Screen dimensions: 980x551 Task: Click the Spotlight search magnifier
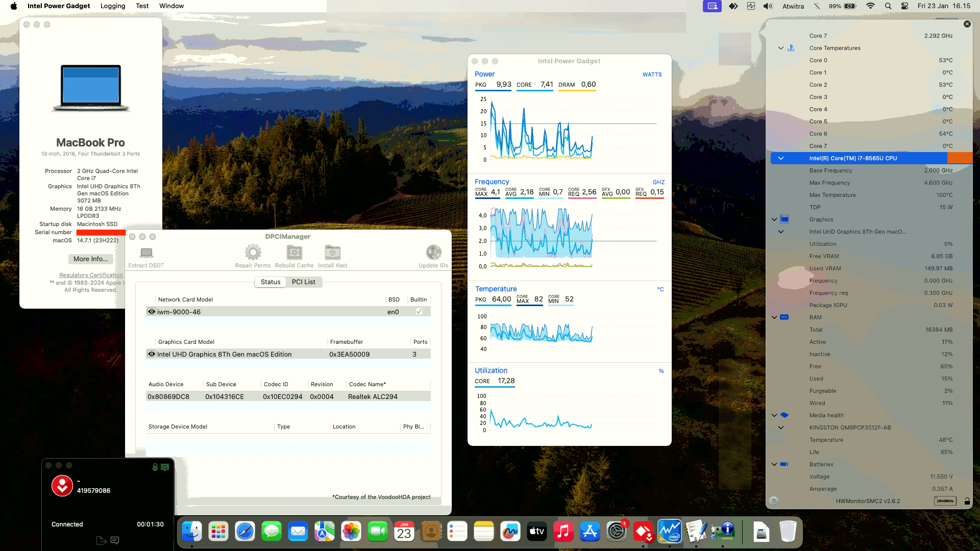888,6
